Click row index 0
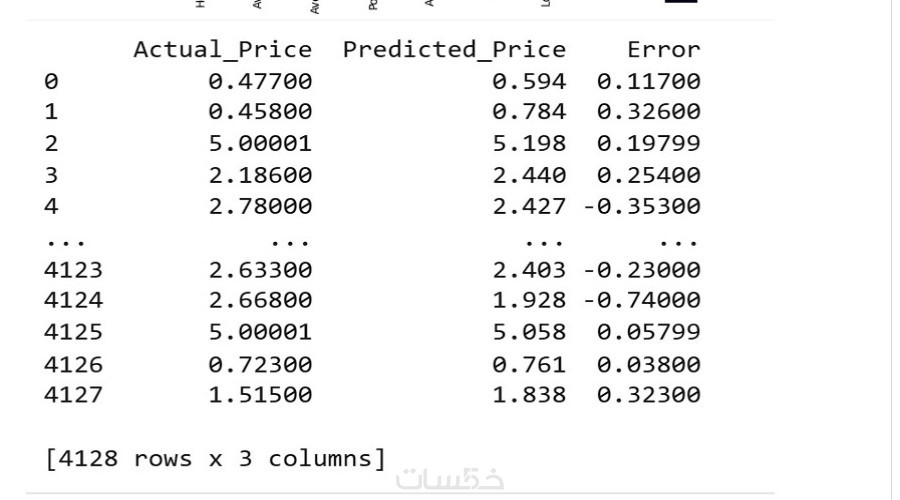This screenshot has height=500, width=900. [x=51, y=81]
